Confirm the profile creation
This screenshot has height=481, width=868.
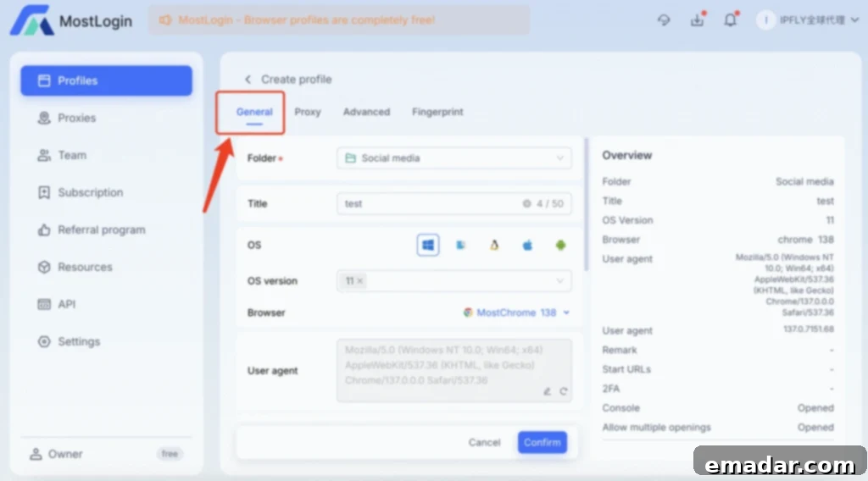[542, 442]
